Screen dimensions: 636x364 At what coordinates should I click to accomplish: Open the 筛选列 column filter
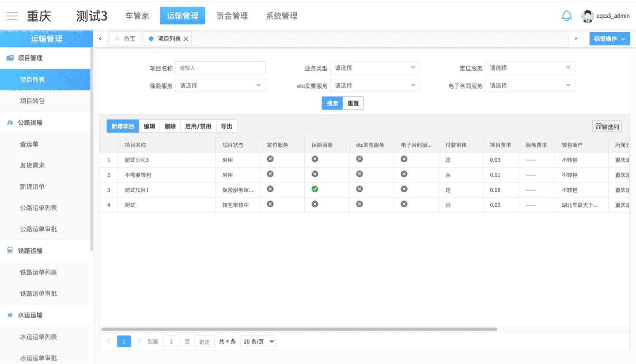click(607, 126)
